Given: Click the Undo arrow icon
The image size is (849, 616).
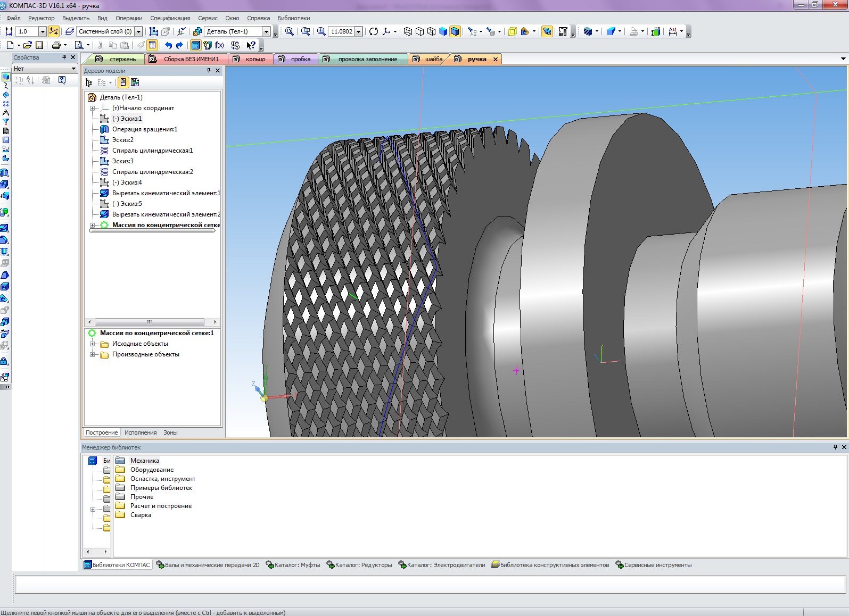Looking at the screenshot, I should [168, 46].
